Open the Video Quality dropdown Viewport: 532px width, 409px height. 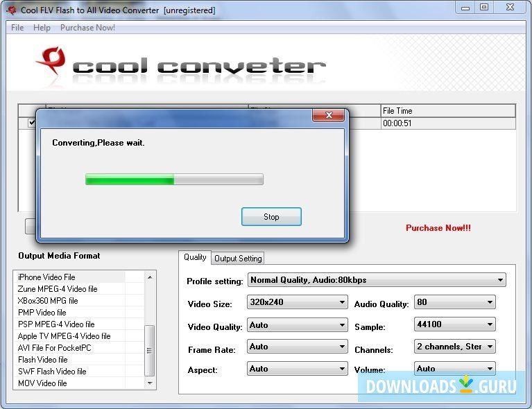click(298, 325)
